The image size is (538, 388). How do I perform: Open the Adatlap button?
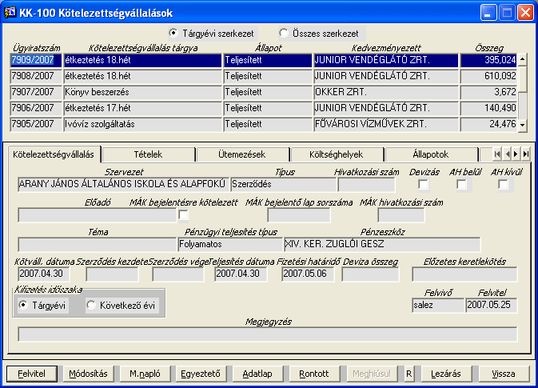point(258,374)
